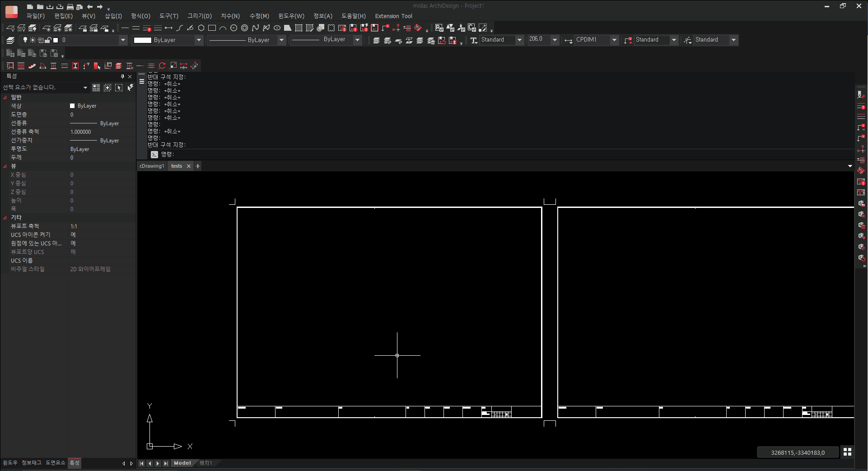Click the red circular rotate arrow icon

coord(162,66)
